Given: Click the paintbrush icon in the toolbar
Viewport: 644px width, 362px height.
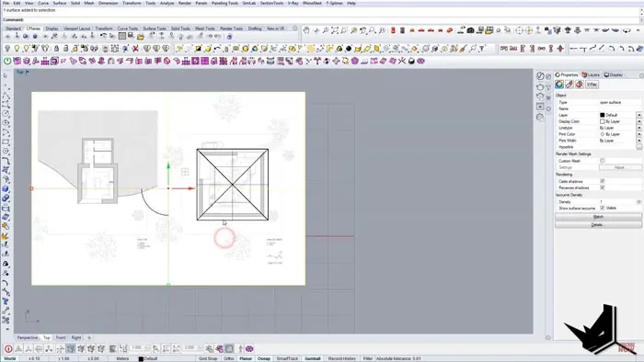Looking at the screenshot, I should coord(464,49).
